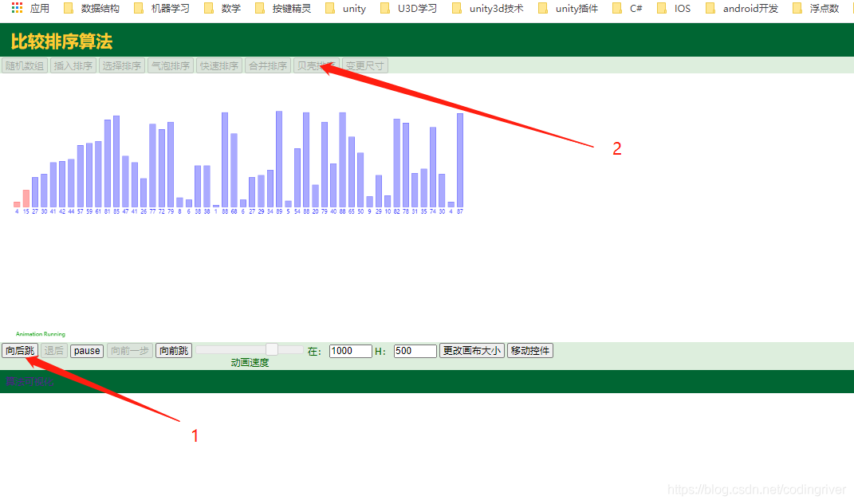The height and width of the screenshot is (504, 854).
Task: Click the bar labeled 54
Action: (297, 178)
